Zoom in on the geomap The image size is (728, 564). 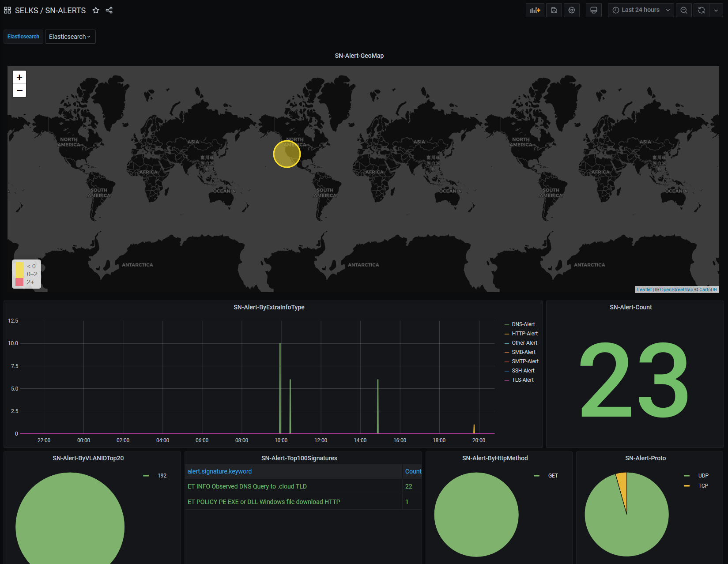click(x=19, y=77)
